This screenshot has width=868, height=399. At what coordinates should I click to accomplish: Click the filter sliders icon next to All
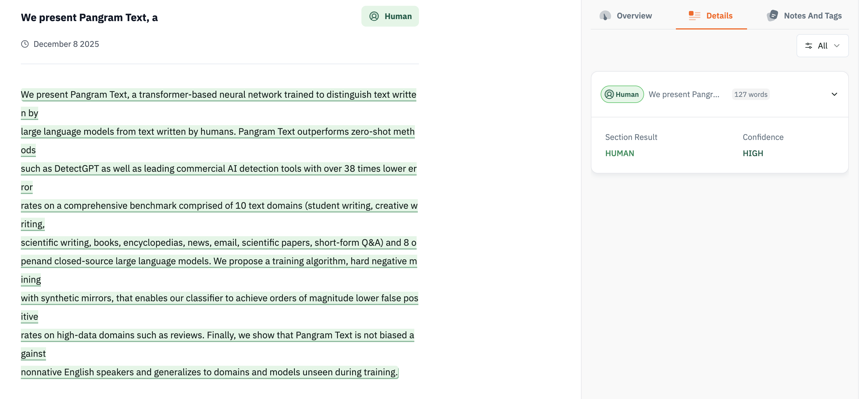(x=808, y=46)
